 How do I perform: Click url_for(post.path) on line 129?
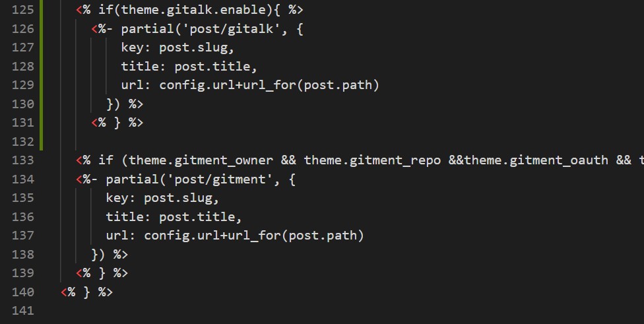click(311, 85)
